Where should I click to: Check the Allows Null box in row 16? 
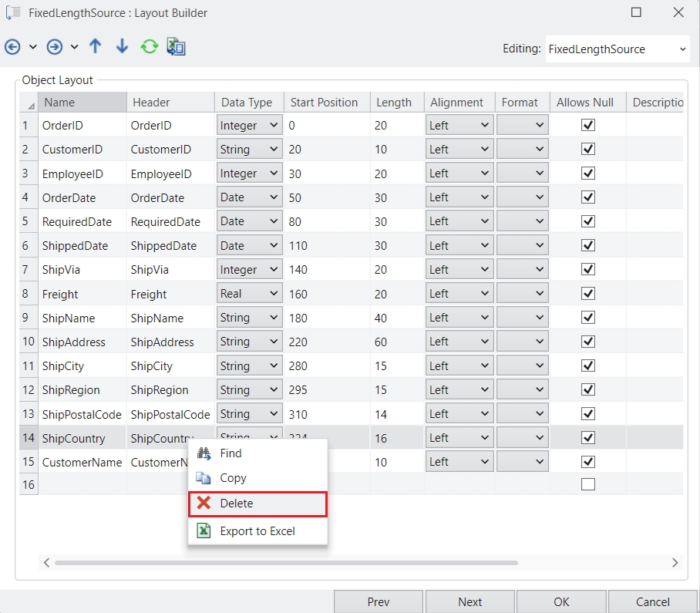tap(587, 484)
